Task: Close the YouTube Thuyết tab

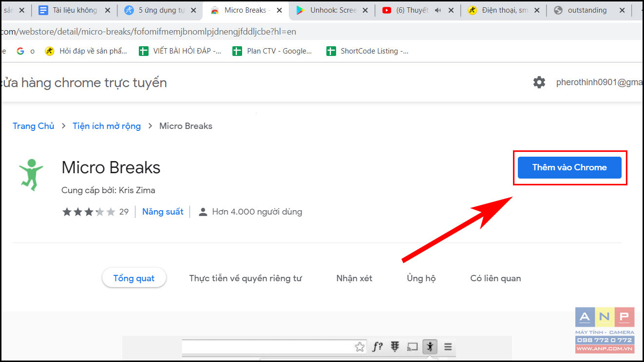Action: point(451,10)
